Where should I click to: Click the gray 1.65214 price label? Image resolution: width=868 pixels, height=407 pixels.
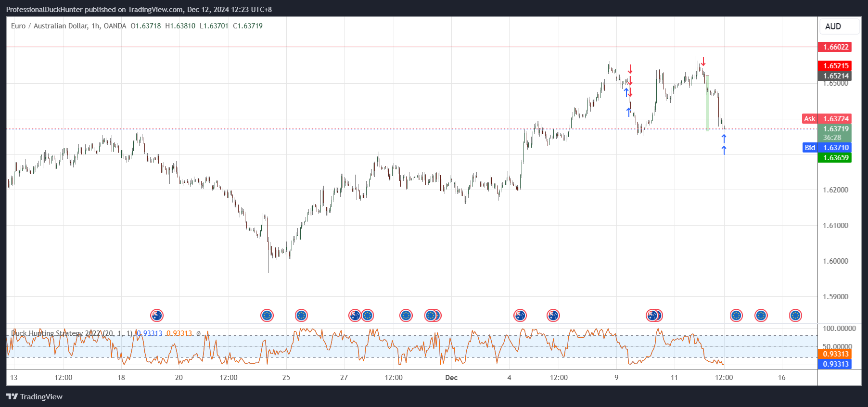835,76
